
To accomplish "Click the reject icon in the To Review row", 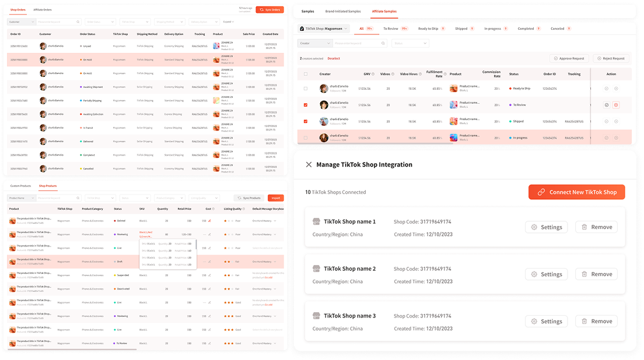I will click(x=617, y=105).
